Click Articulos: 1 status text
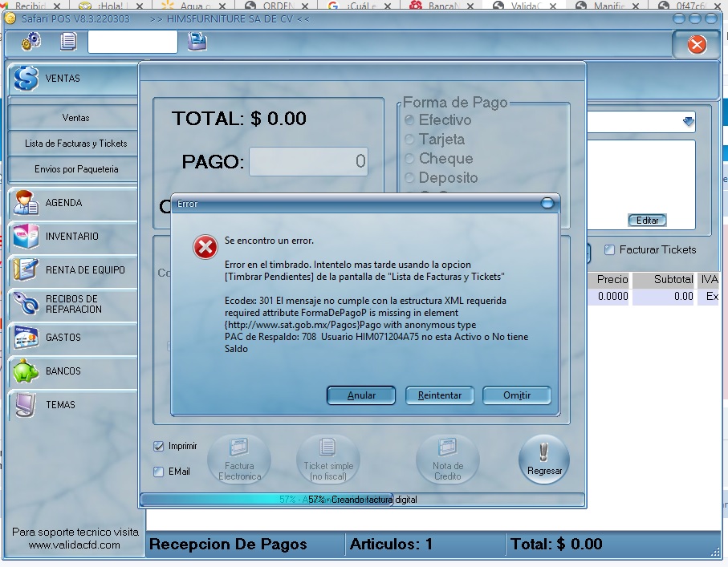Image resolution: width=728 pixels, height=567 pixels. (x=391, y=544)
